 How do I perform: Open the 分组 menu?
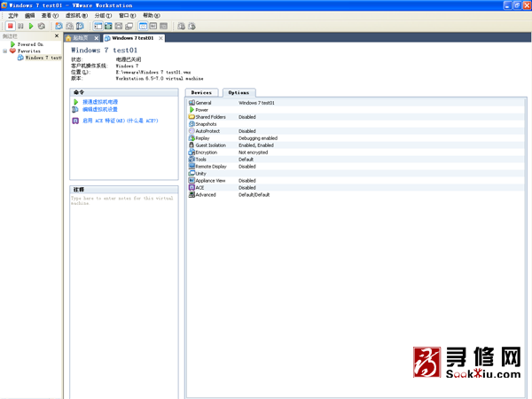[x=103, y=16]
